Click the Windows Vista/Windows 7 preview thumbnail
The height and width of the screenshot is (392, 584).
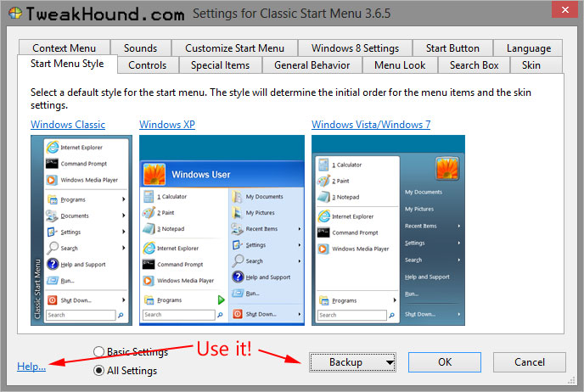point(388,230)
